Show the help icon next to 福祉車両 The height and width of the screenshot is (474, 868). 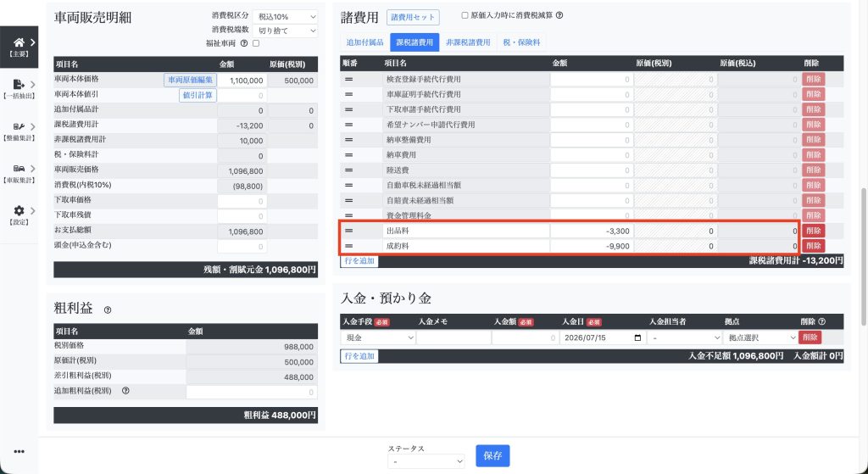pos(244,43)
